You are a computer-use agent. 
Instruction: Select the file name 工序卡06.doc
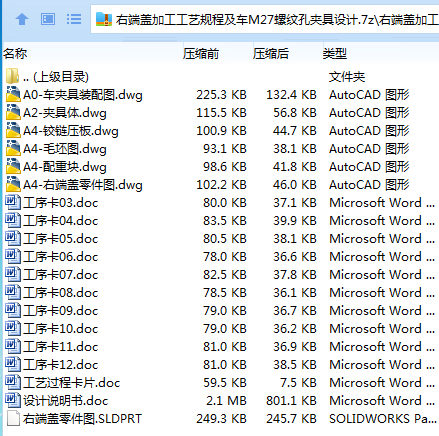(61, 257)
